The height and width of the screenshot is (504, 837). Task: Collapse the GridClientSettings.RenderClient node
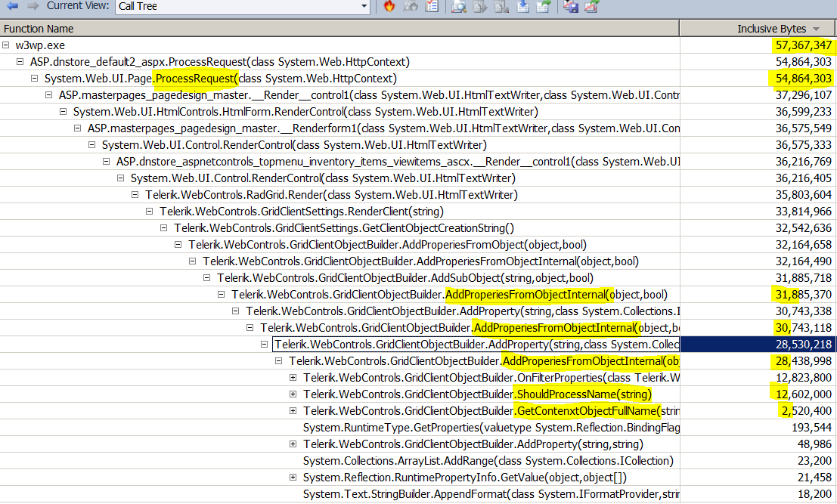pyautogui.click(x=150, y=212)
